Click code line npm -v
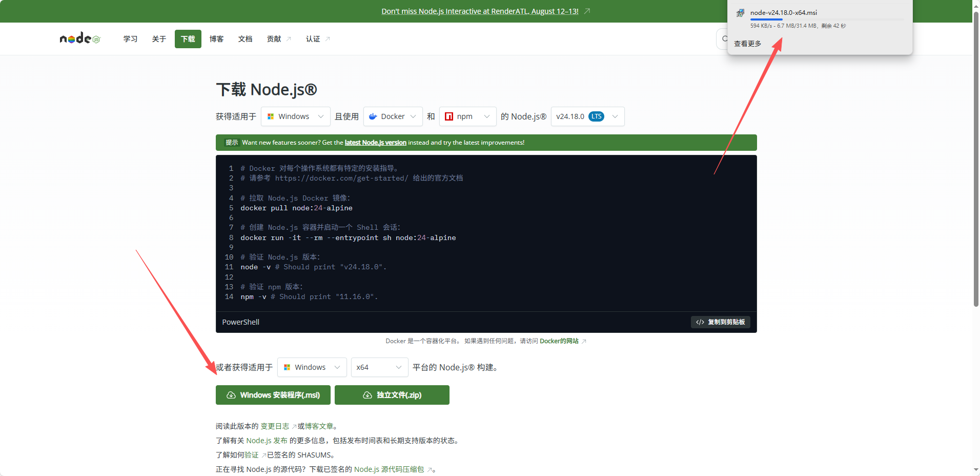 (309, 296)
